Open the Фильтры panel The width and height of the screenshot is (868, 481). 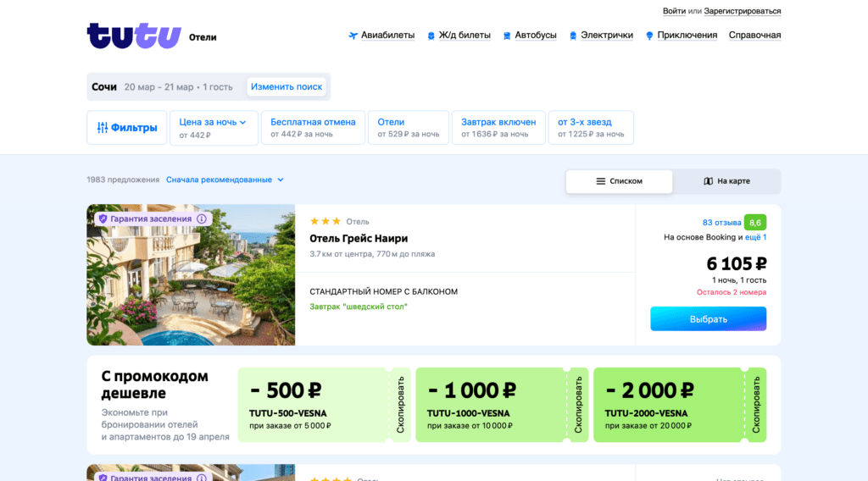(127, 128)
